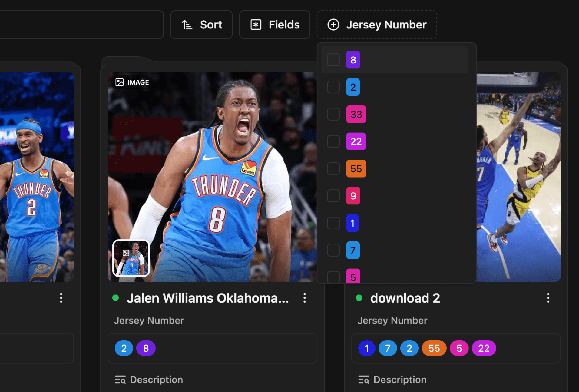The height and width of the screenshot is (392, 579).
Task: Click the Description icon under download 2
Action: [364, 380]
